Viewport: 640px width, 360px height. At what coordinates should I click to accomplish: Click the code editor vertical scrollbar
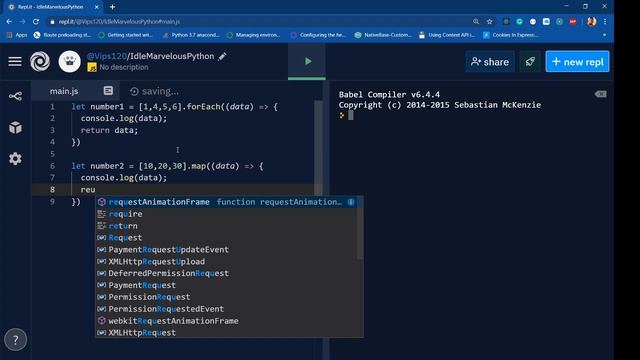tap(318, 147)
